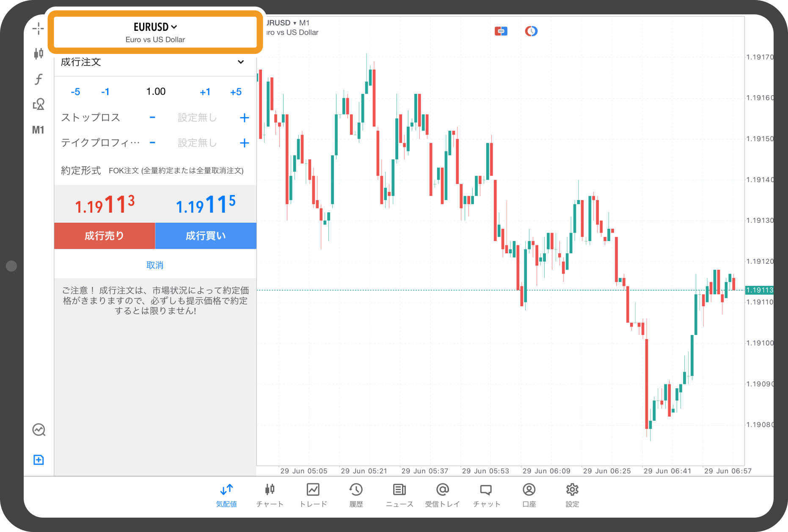Click the red-blue trade icon above the chart
This screenshot has height=532, width=788.
(x=501, y=31)
